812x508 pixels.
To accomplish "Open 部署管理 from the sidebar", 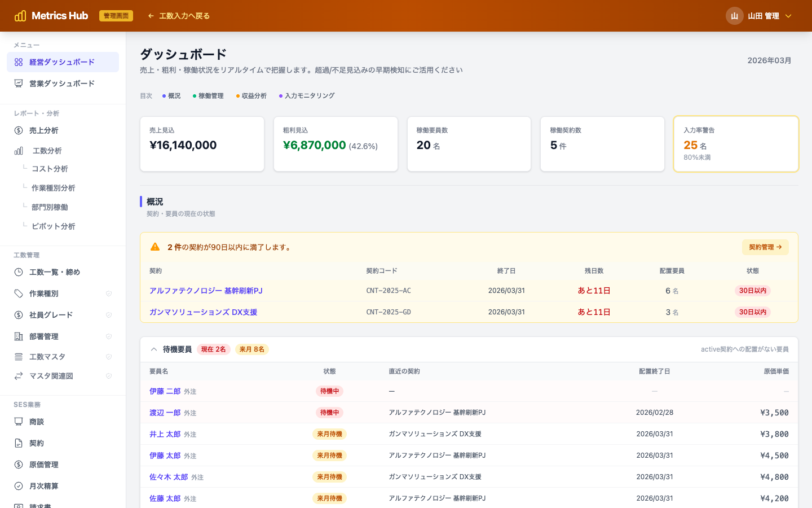I will point(44,336).
